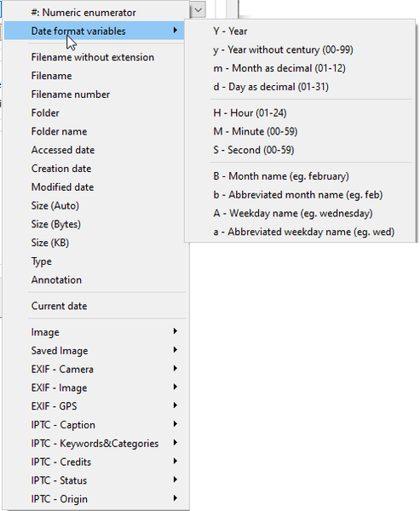The height and width of the screenshot is (511, 420).
Task: Insert the Accessed date variable
Action: [96, 150]
